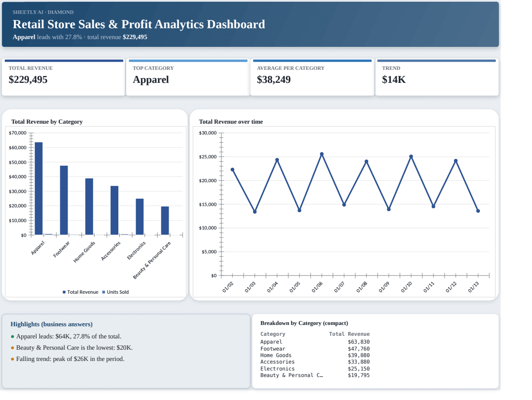This screenshot has width=532, height=400.
Task: Select the Accessories revenue bar
Action: click(x=114, y=210)
